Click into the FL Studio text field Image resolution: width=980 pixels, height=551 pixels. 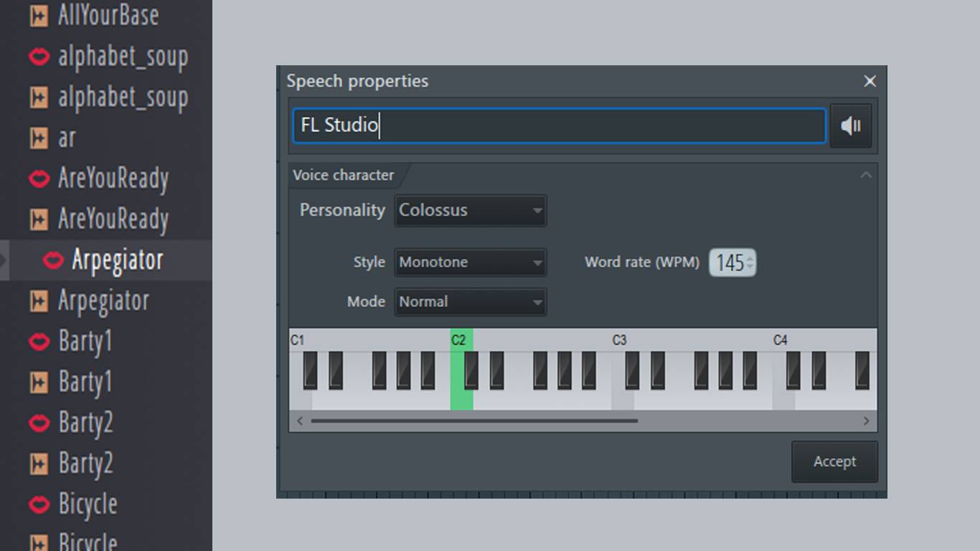560,126
